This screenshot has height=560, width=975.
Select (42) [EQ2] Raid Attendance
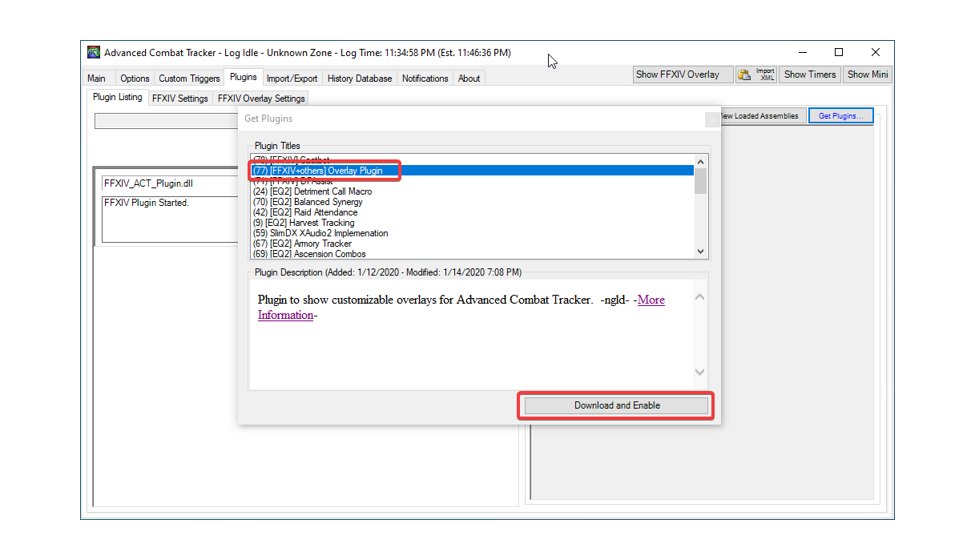[x=473, y=212]
